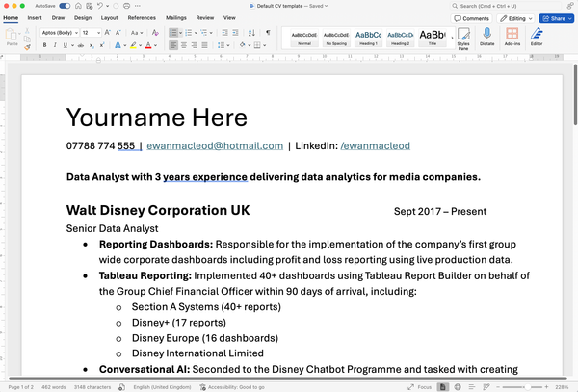Toggle the AutoSave switch
The image size is (578, 392).
tap(65, 6)
